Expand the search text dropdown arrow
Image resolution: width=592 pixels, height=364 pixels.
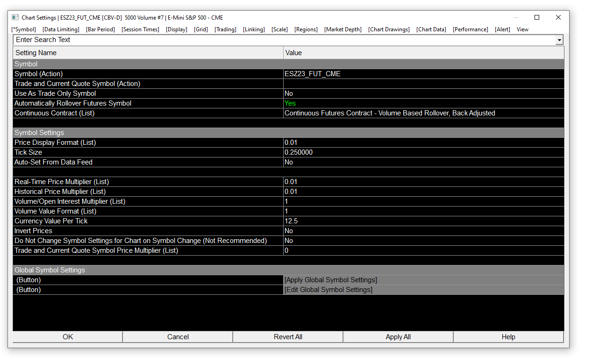[559, 40]
